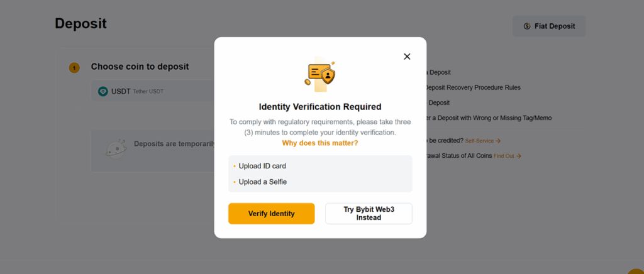Select the Upload a Selfie item

262,182
